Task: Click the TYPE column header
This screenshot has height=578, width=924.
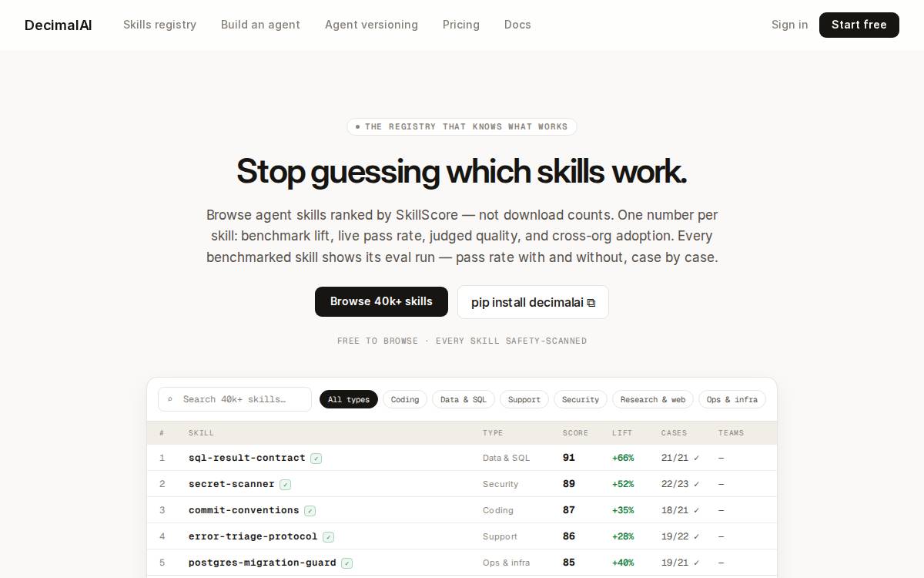Action: click(493, 433)
